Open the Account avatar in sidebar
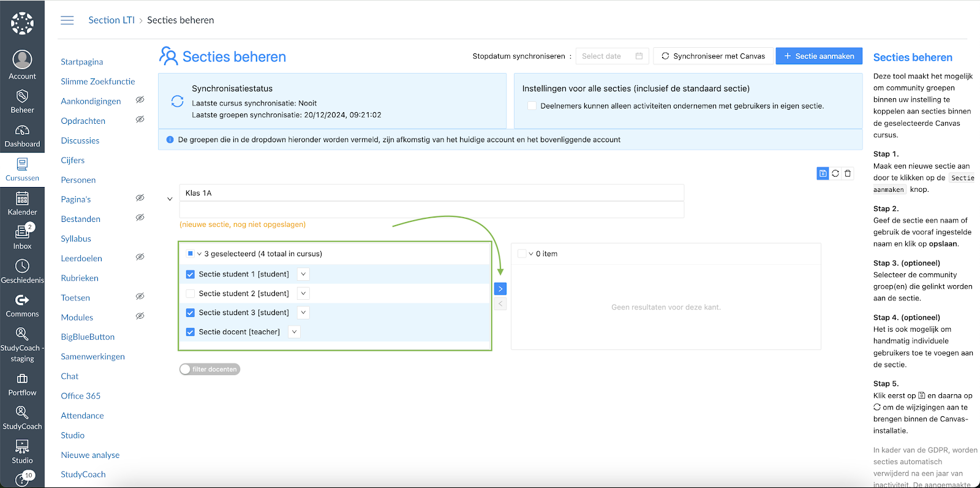 click(22, 59)
